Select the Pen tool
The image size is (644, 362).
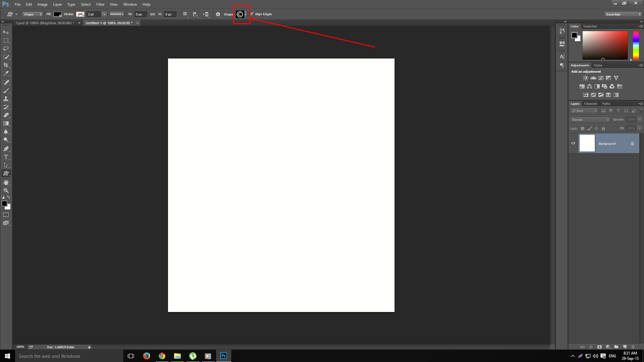pyautogui.click(x=6, y=149)
